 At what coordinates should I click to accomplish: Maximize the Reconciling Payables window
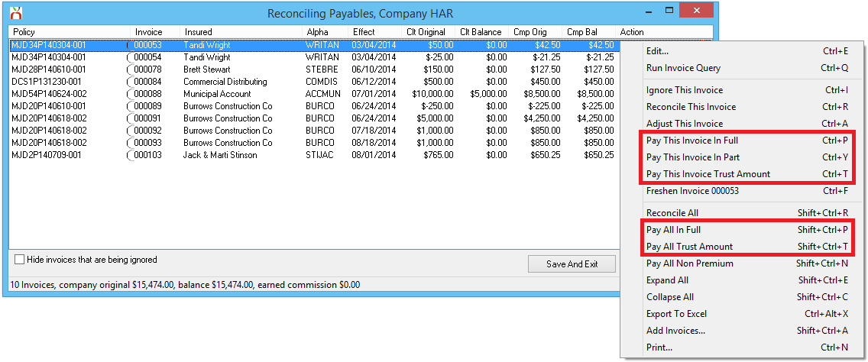[669, 10]
